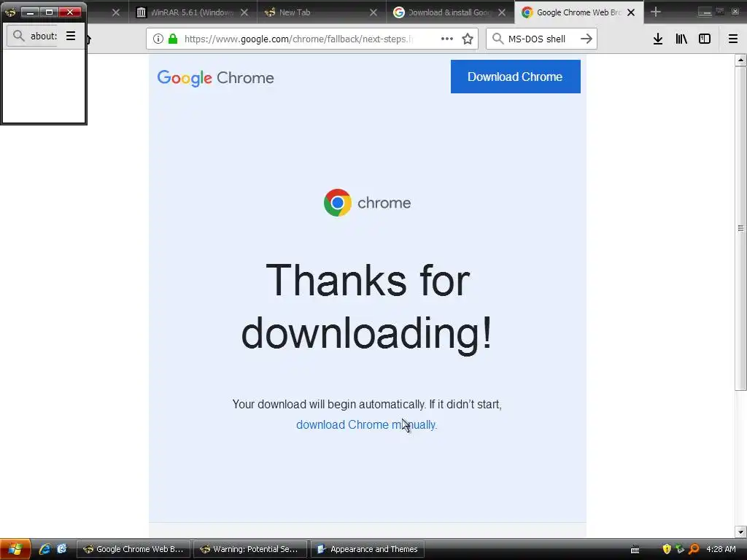This screenshot has width=747, height=560.
Task: Open the Windows Start button
Action: click(x=15, y=549)
